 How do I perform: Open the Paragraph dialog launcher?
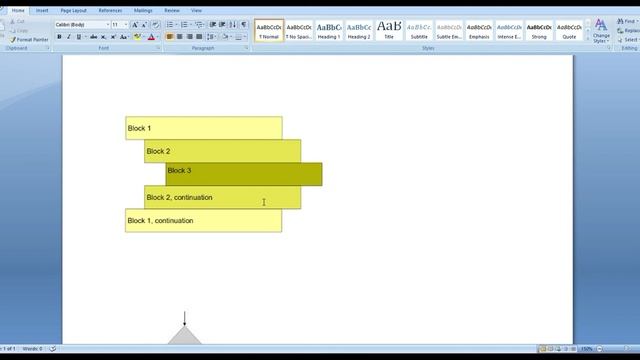[x=247, y=48]
